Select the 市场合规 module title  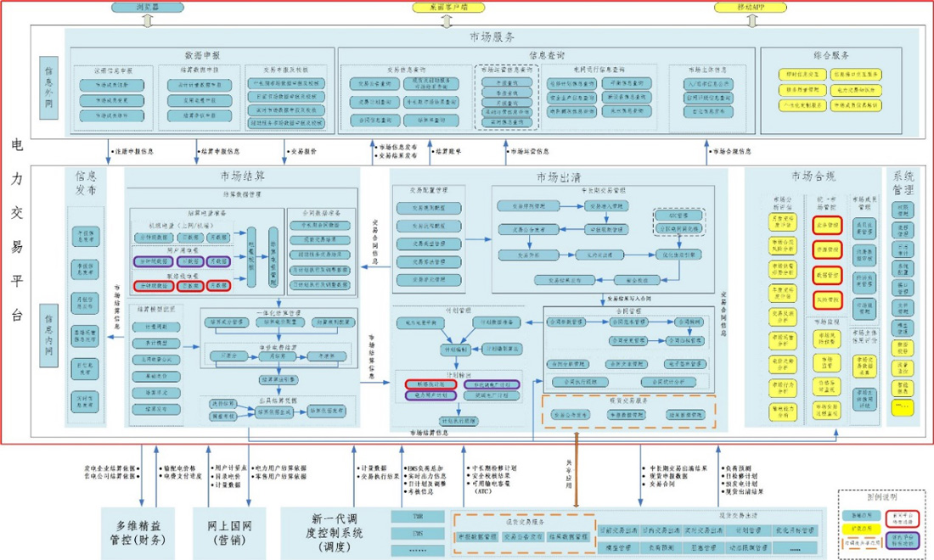pos(813,176)
